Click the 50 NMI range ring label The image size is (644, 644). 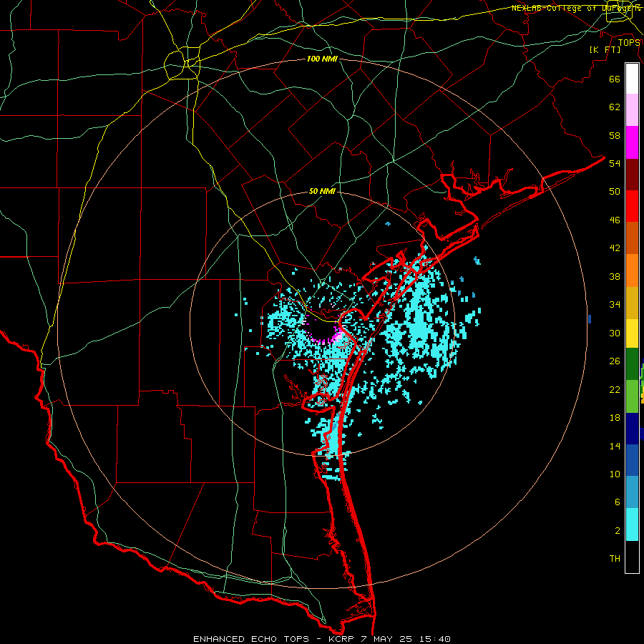point(322,191)
